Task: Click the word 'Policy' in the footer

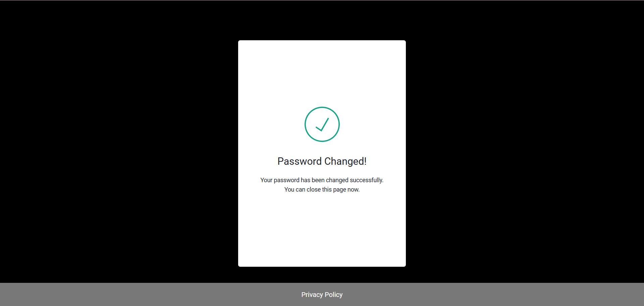Action: [x=334, y=295]
